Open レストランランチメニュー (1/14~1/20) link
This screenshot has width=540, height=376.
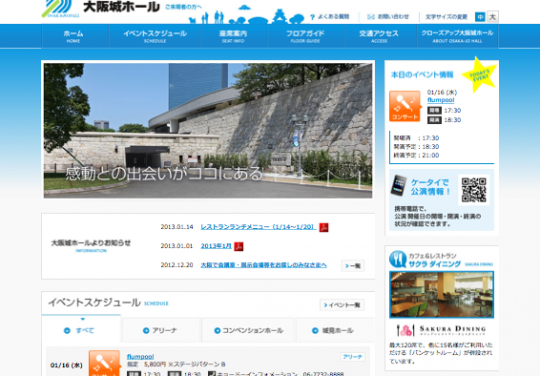point(258,227)
